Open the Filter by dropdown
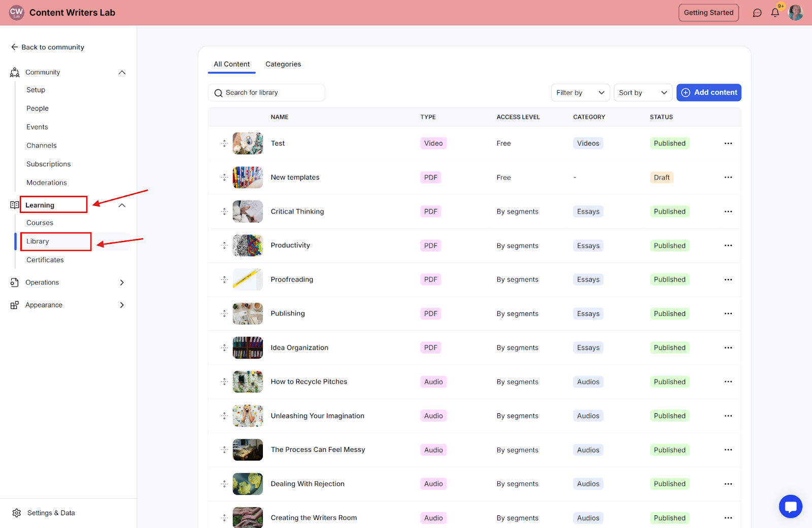 581,93
